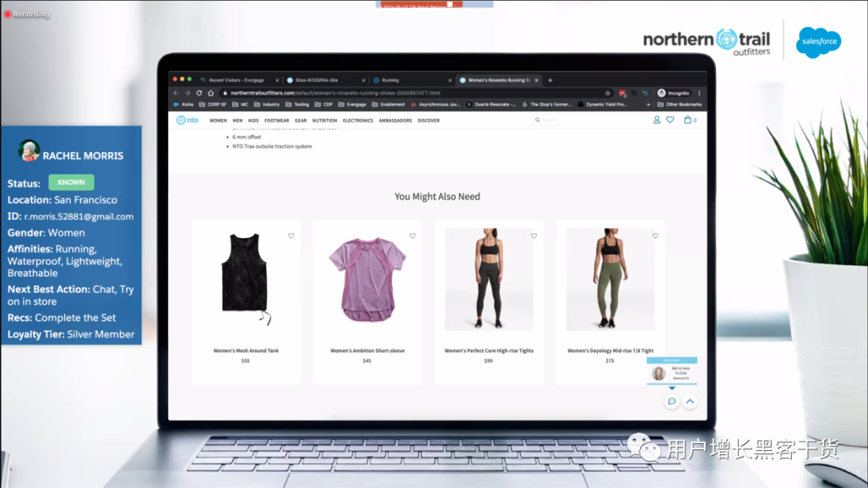Click the blue Evergage extension icon

tap(645, 93)
